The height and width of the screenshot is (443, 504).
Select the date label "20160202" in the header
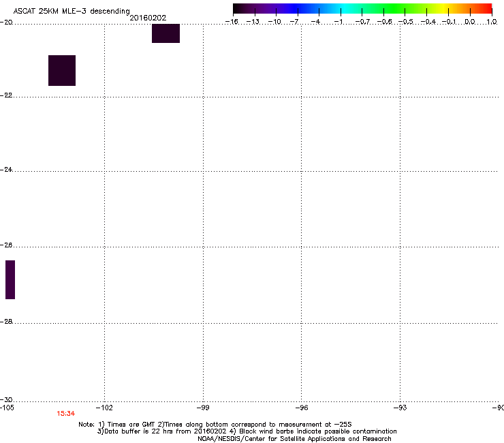click(148, 18)
